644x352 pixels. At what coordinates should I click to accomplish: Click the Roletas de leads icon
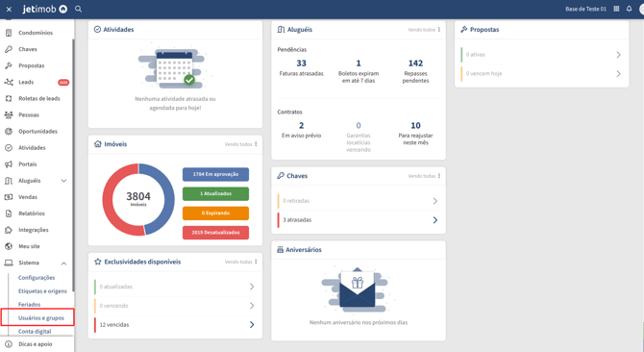(x=9, y=98)
